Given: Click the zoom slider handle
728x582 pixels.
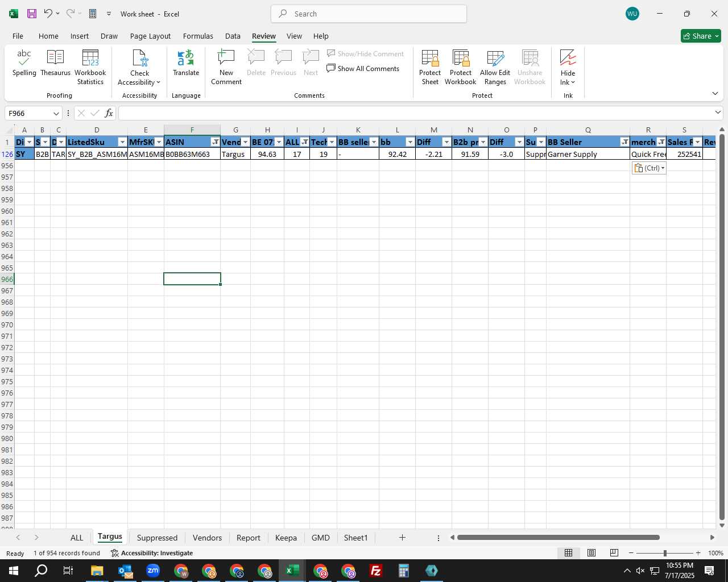Looking at the screenshot, I should tap(664, 553).
